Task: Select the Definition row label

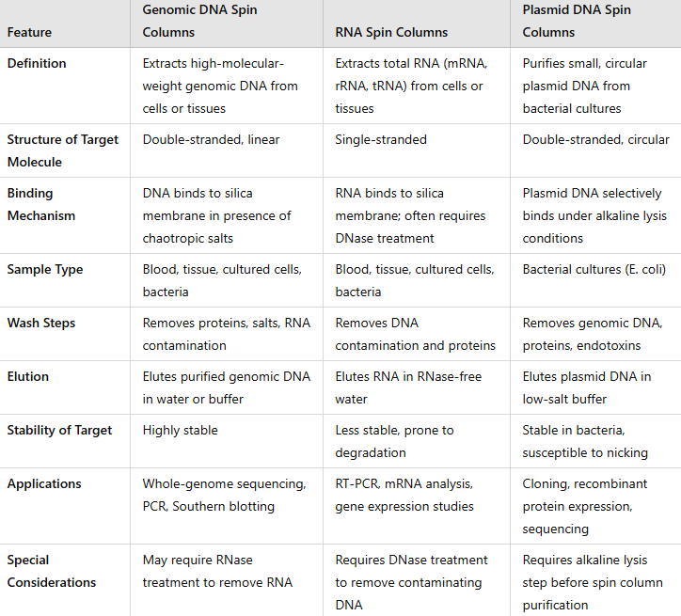Action: click(37, 63)
